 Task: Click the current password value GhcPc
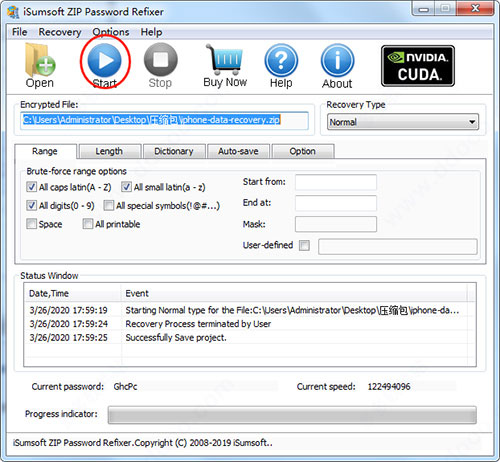pos(125,387)
